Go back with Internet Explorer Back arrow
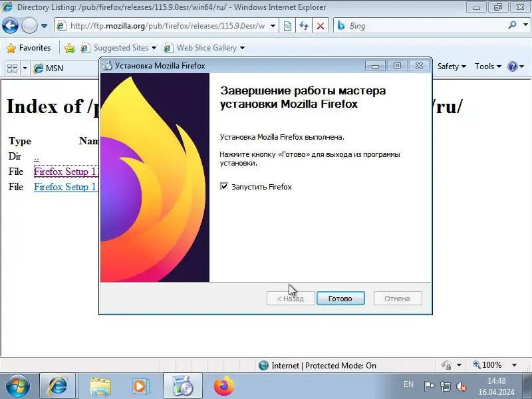 [x=10, y=25]
